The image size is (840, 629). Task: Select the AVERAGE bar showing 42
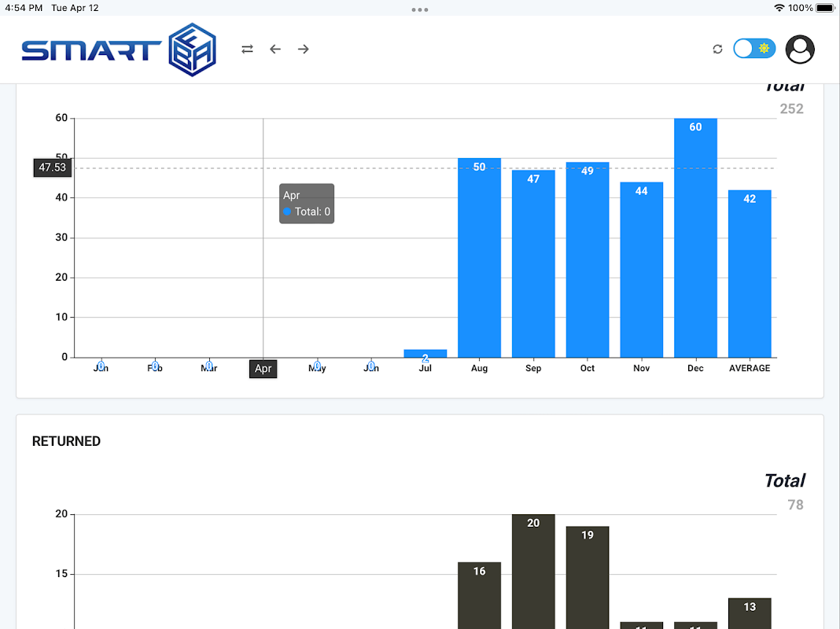[x=750, y=274]
